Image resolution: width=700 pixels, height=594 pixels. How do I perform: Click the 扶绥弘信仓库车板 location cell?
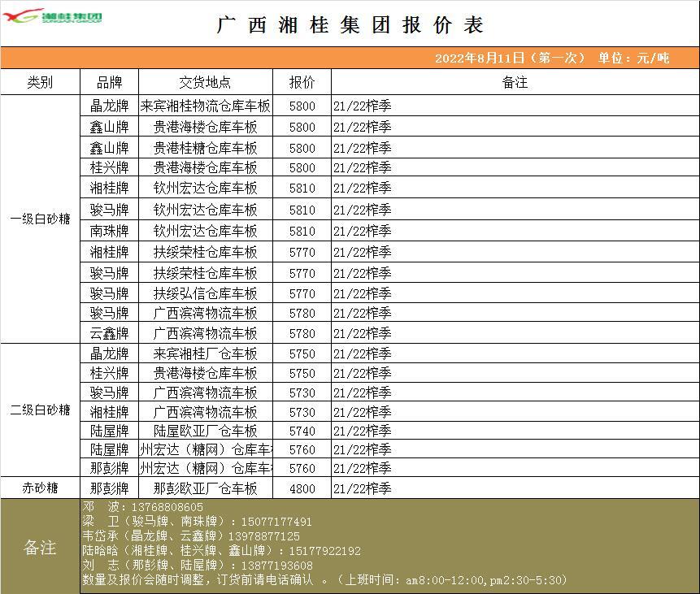pyautogui.click(x=205, y=293)
